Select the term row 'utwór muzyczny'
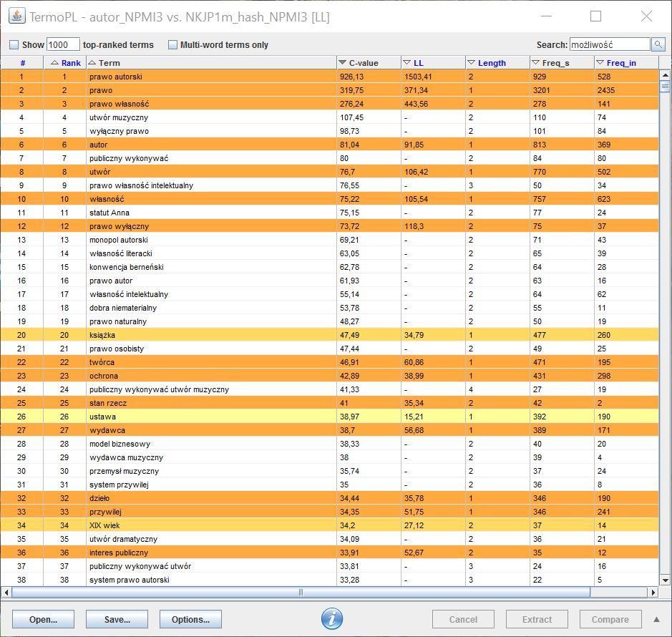672x637 pixels. click(330, 117)
